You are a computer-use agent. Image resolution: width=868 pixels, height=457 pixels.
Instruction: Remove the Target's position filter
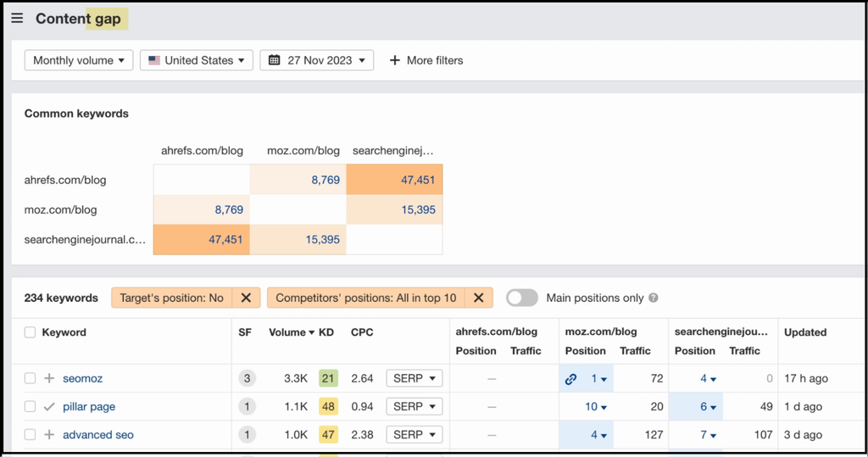[x=247, y=298]
